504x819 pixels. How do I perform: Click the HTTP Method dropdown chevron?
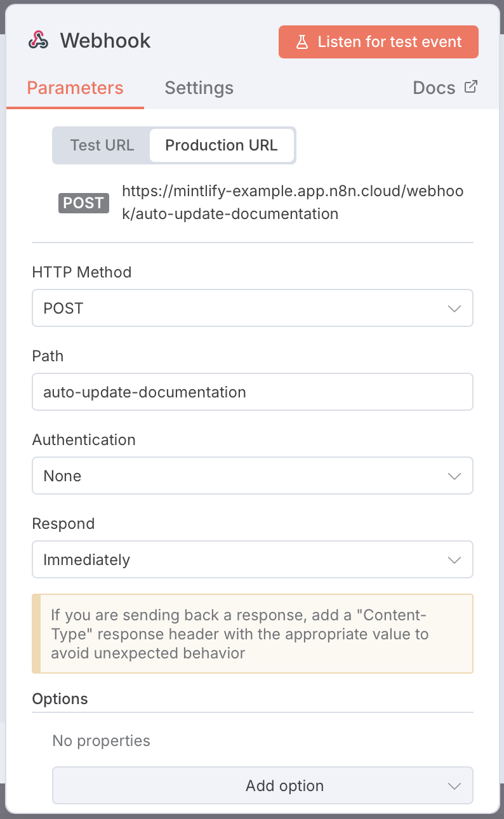(454, 308)
